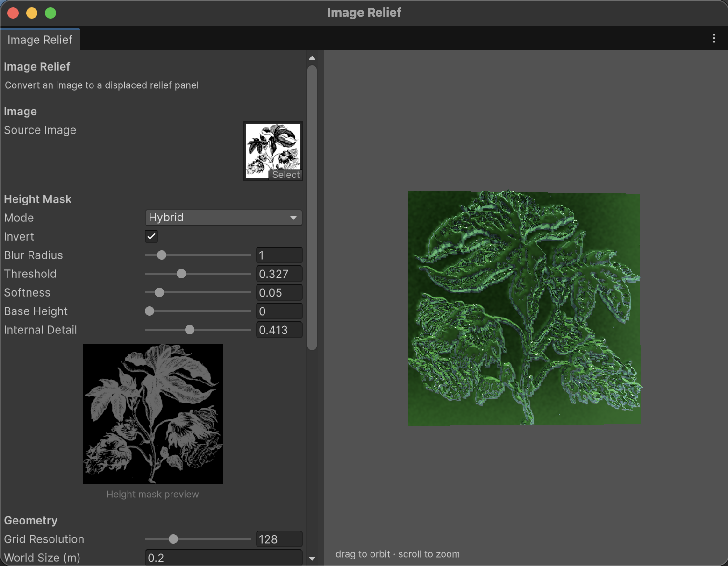This screenshot has height=566, width=728.
Task: Maximize the window with the green button
Action: (x=50, y=13)
